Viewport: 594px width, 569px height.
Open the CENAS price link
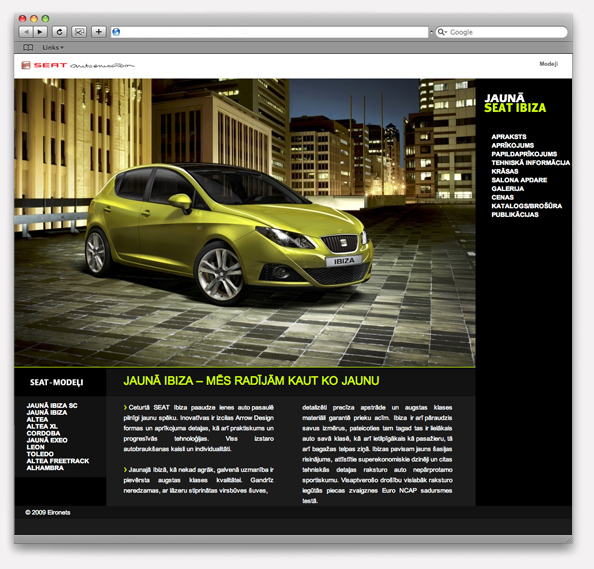pos(502,197)
